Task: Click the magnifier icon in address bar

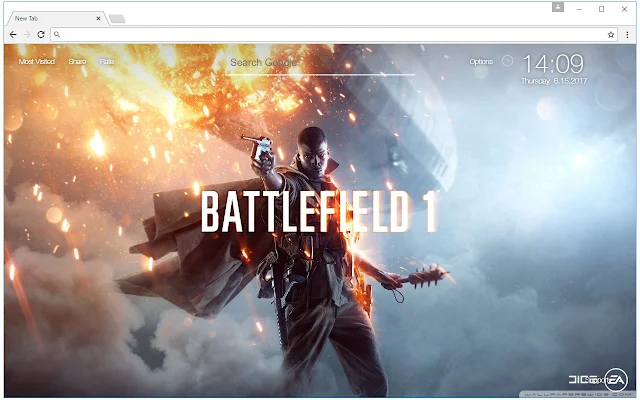Action: (x=57, y=35)
